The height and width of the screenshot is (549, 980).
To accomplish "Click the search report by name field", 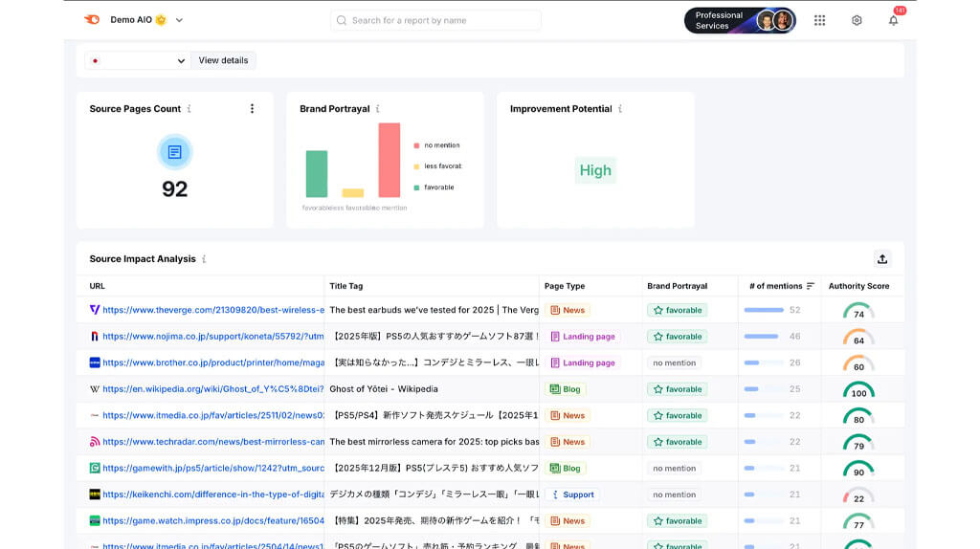I will (435, 20).
